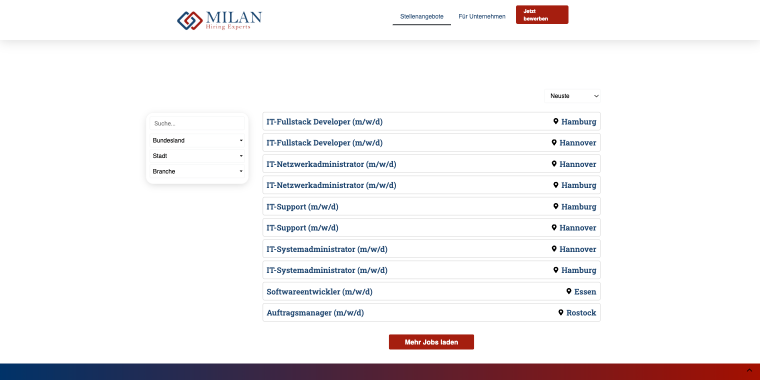Open IT-Netzwerkadministrator job in Hannover
This screenshot has height=380, width=760.
pyautogui.click(x=431, y=164)
